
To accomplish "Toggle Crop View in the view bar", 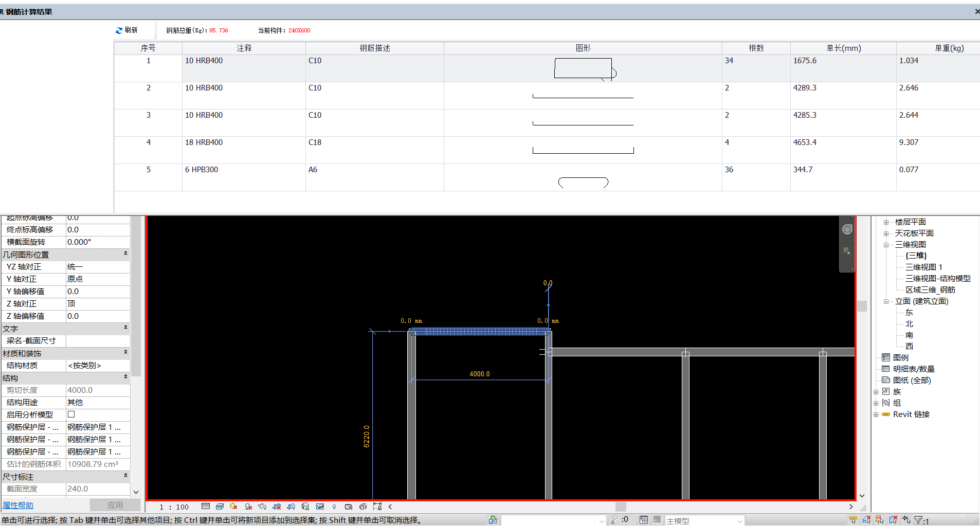I will [277, 506].
